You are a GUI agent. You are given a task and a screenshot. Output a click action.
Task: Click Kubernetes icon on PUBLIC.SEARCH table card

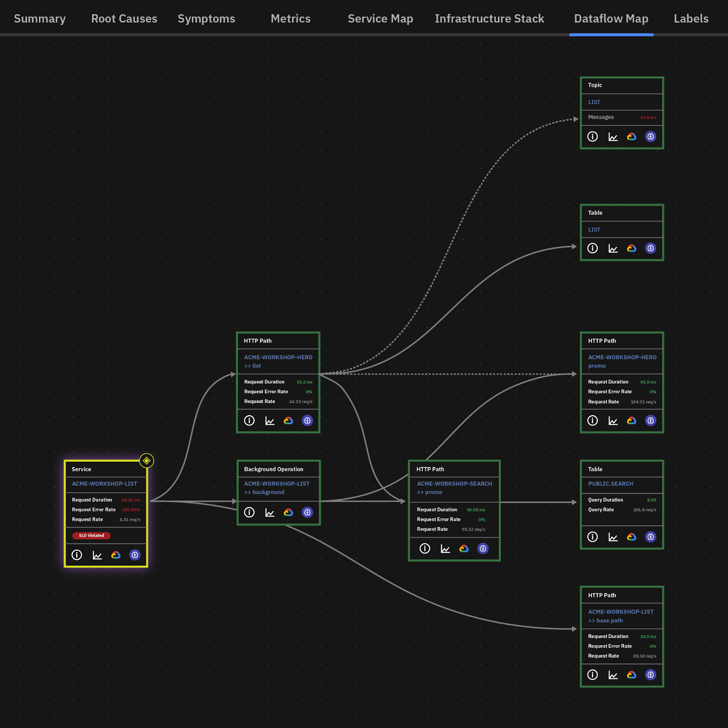click(651, 537)
